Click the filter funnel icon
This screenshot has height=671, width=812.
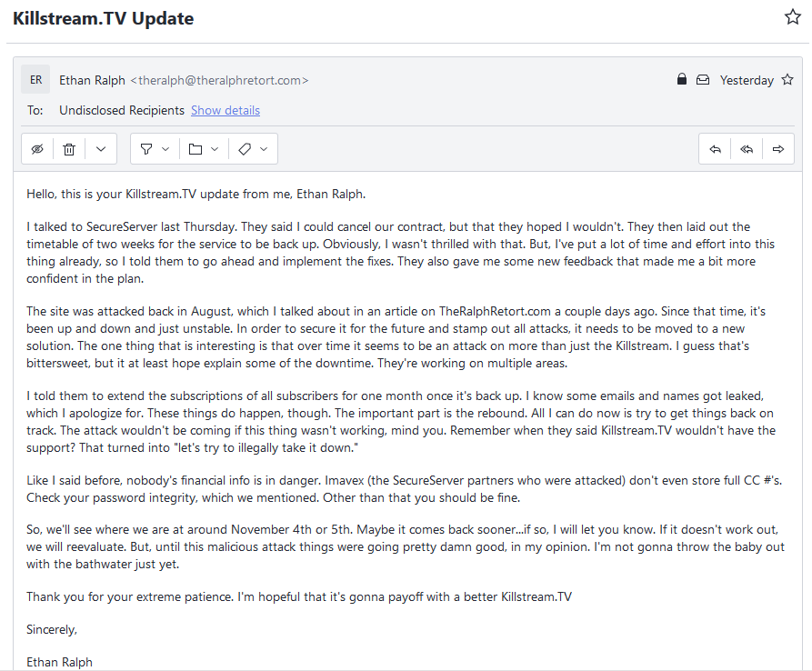[146, 149]
